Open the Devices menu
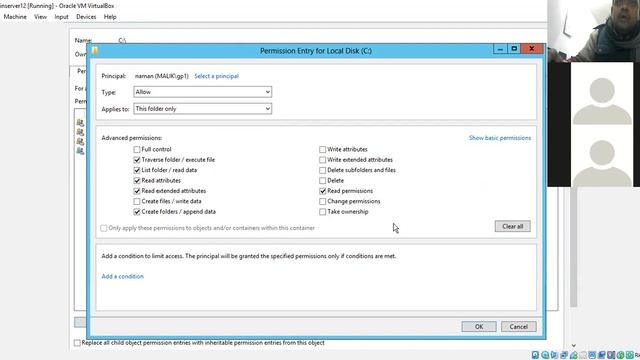This screenshot has height=360, width=640. coord(86,17)
